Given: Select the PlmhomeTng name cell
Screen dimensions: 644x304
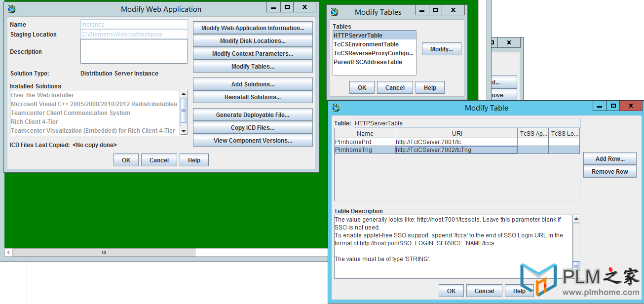Looking at the screenshot, I should [x=365, y=150].
